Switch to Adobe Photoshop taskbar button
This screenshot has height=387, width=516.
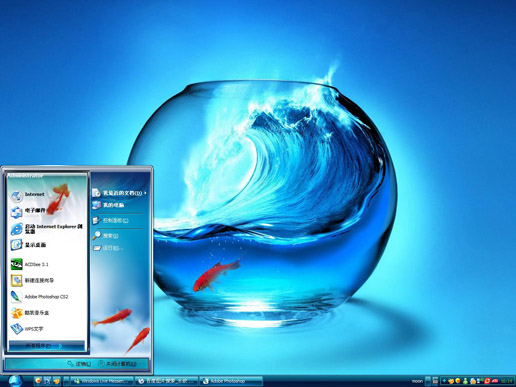coord(231,381)
